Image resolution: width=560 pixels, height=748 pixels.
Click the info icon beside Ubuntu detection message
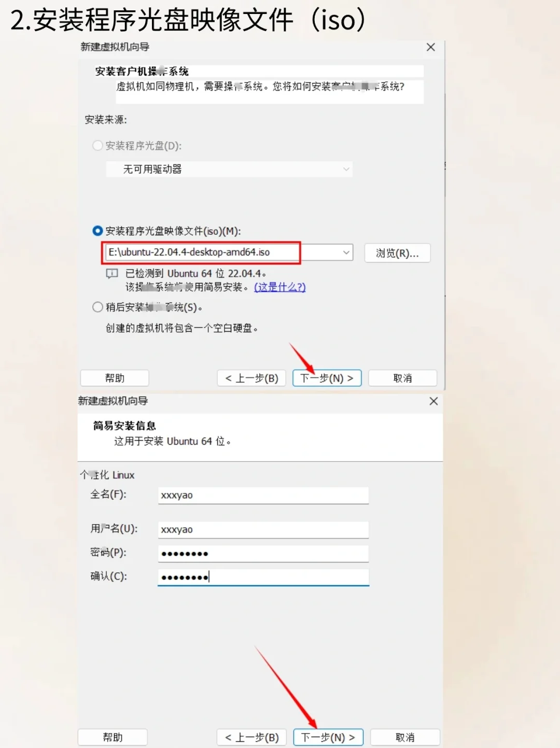(112, 273)
